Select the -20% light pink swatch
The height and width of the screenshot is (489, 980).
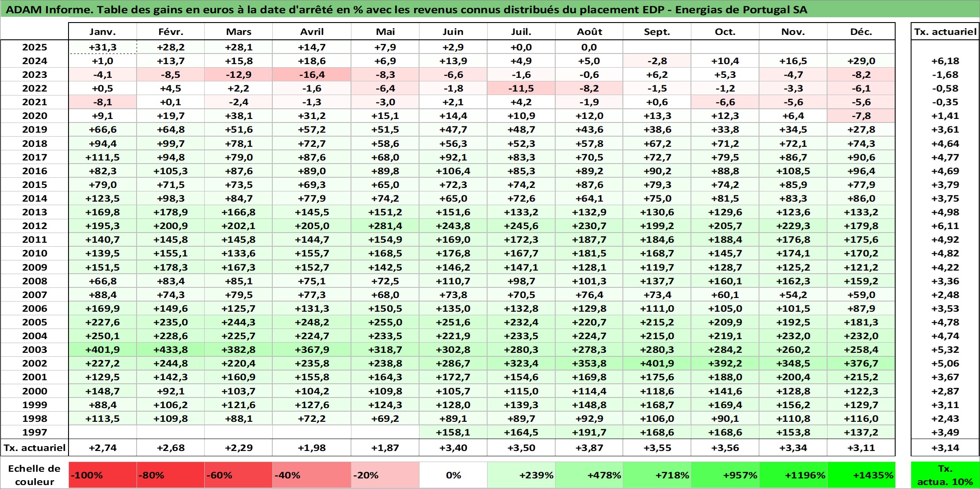385,475
